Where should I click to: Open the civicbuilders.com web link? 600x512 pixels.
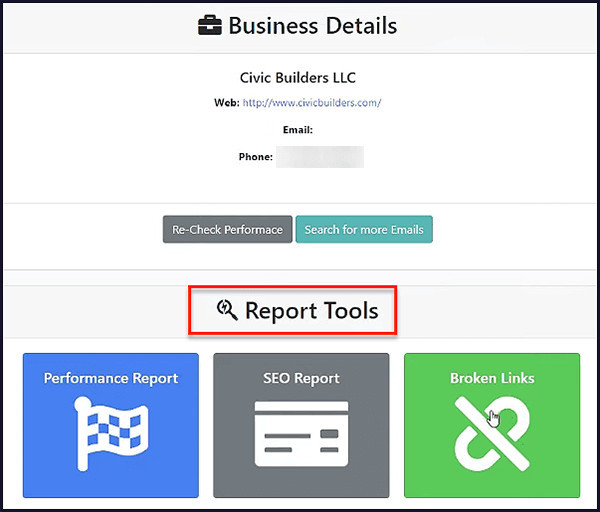click(x=312, y=103)
